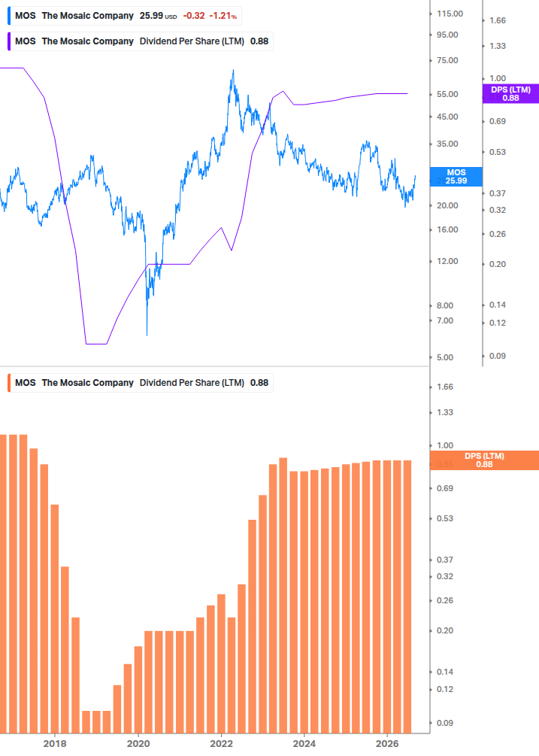Image resolution: width=539 pixels, height=756 pixels.
Task: Click the 0.26 label on the lower bar chart axis
Action: click(x=445, y=600)
